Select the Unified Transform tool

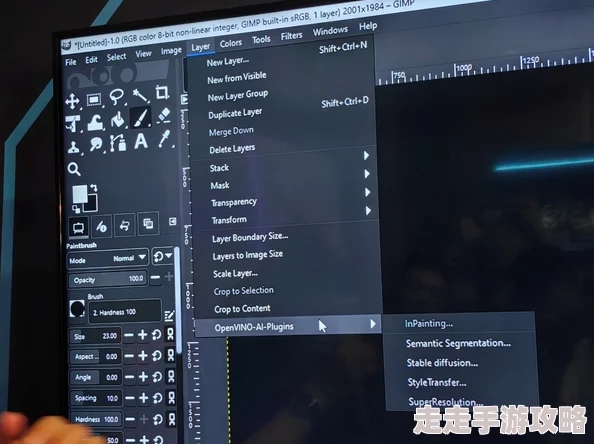[73, 124]
